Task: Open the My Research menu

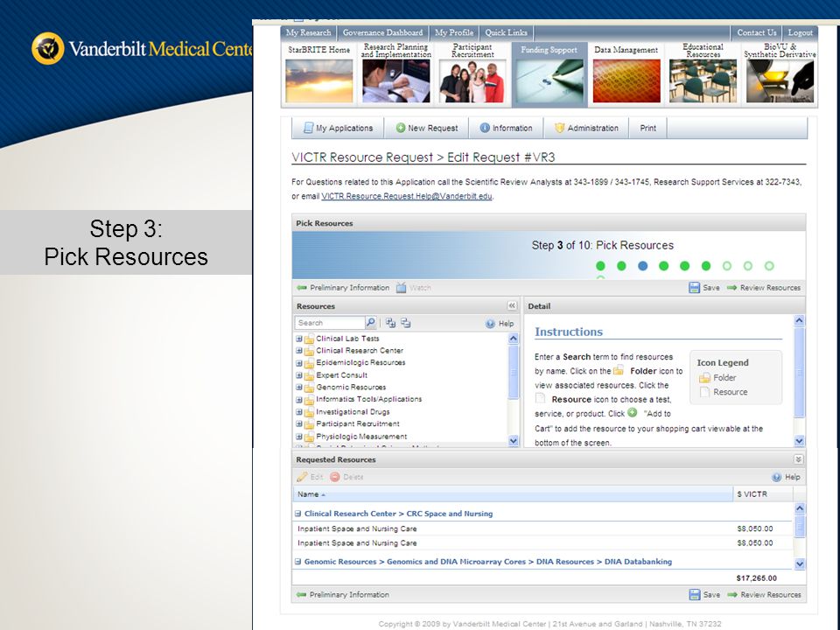Action: point(309,32)
